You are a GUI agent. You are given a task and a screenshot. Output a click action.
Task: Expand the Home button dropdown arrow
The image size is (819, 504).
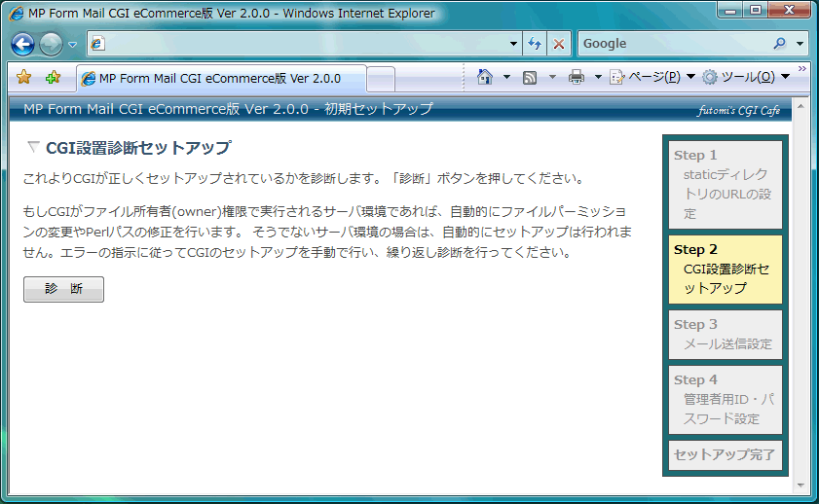[506, 77]
